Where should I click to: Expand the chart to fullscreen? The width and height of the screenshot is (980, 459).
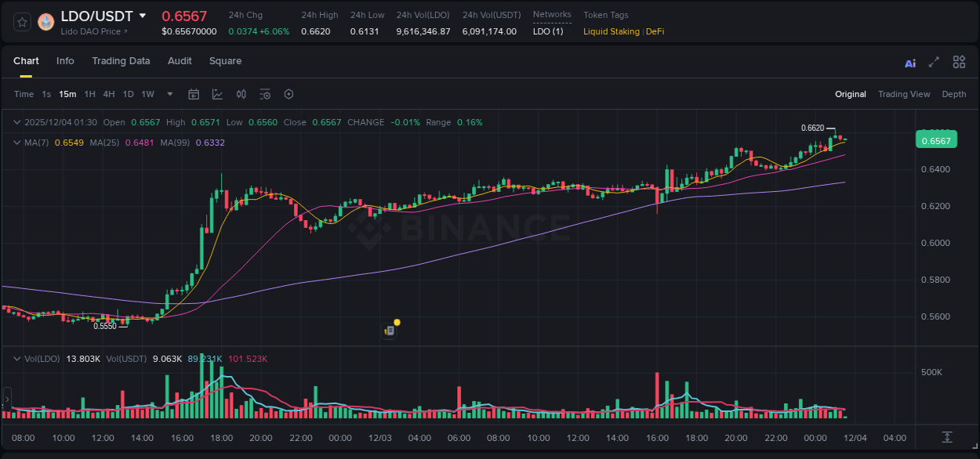(x=934, y=62)
